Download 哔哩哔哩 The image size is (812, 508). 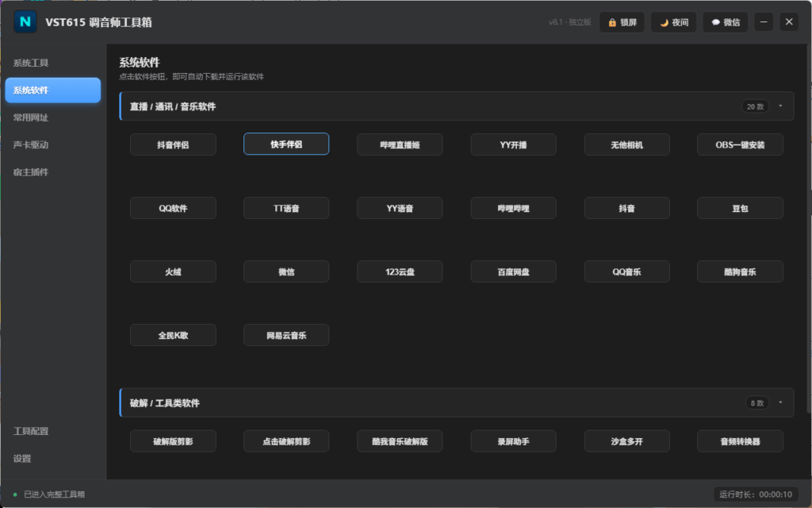[x=513, y=208]
